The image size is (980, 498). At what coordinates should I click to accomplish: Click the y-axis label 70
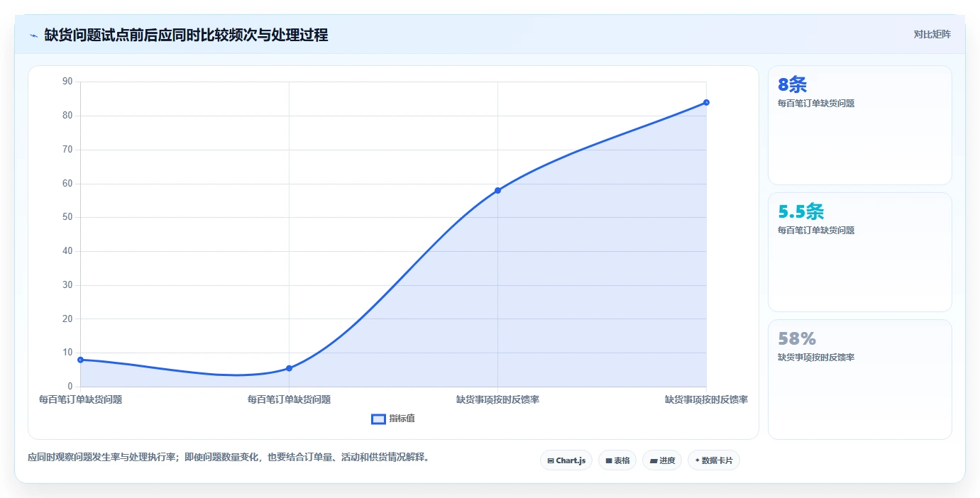[x=67, y=150]
